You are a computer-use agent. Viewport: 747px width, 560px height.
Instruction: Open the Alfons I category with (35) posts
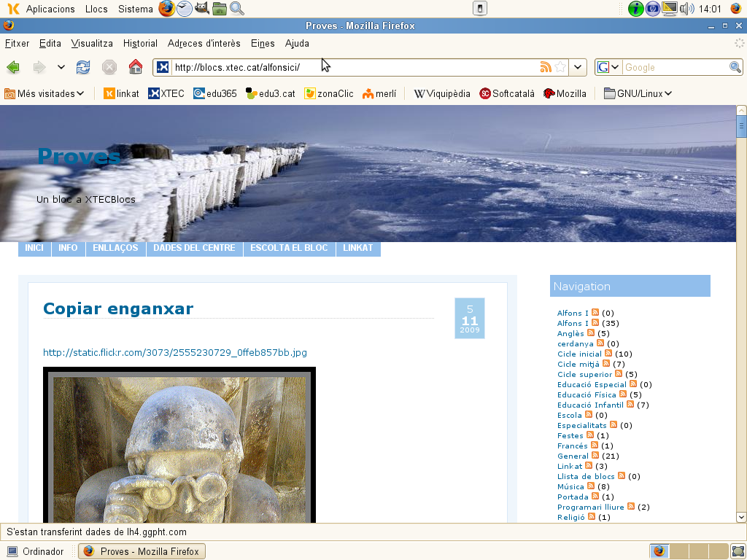[573, 323]
